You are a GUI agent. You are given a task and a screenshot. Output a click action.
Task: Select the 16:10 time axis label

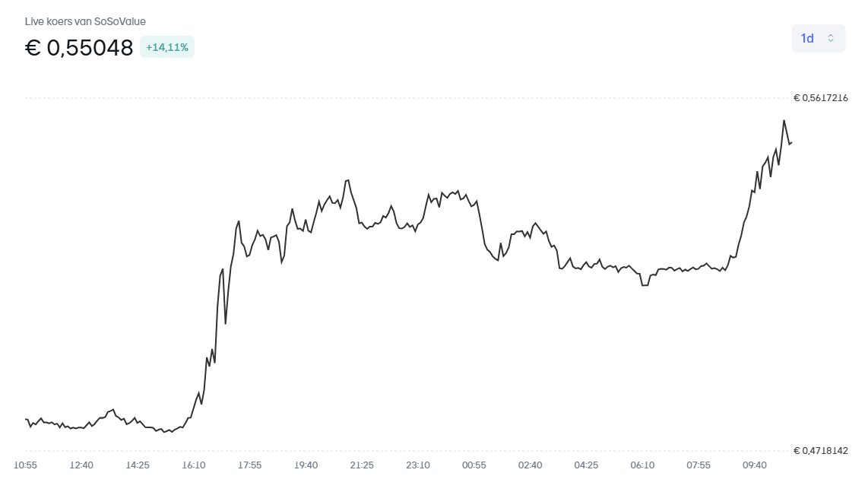pyautogui.click(x=194, y=465)
